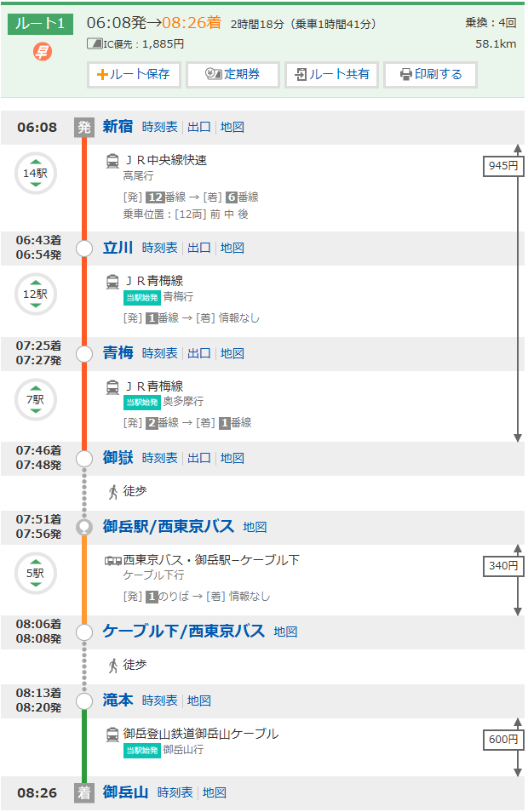Click the orange yen fare badge icon
This screenshot has width=528, height=812.
pos(42,52)
